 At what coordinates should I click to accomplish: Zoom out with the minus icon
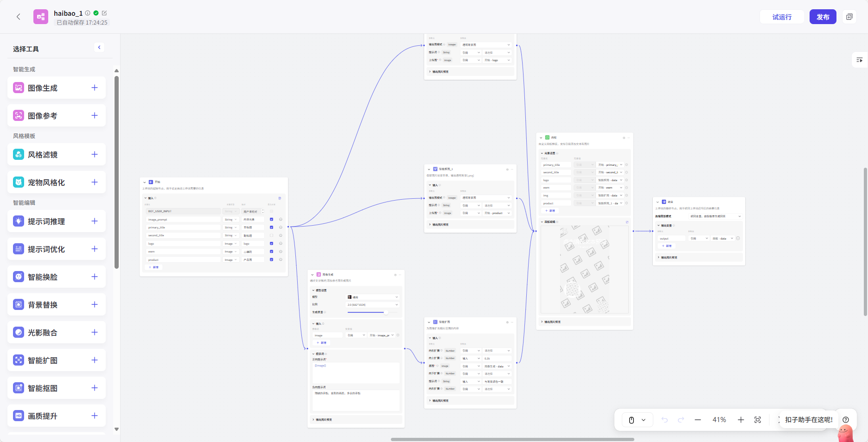click(x=698, y=420)
